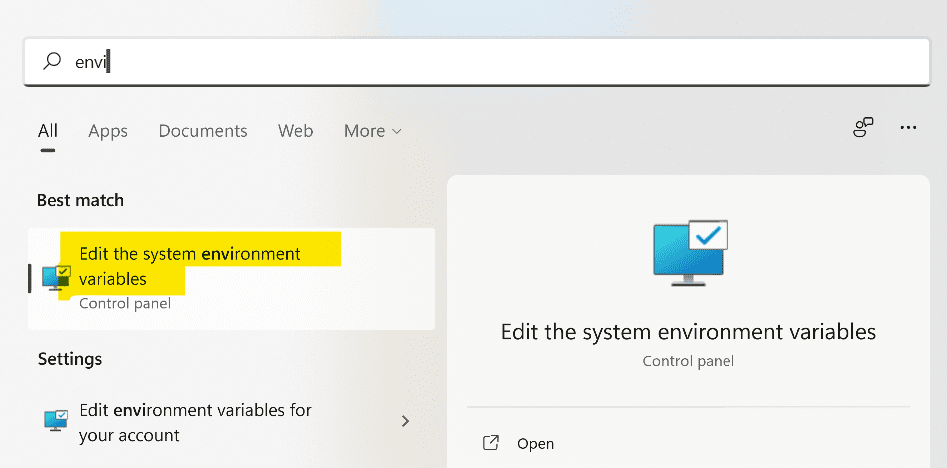Click the magnifier icon in search box
The height and width of the screenshot is (468, 947).
pos(52,62)
